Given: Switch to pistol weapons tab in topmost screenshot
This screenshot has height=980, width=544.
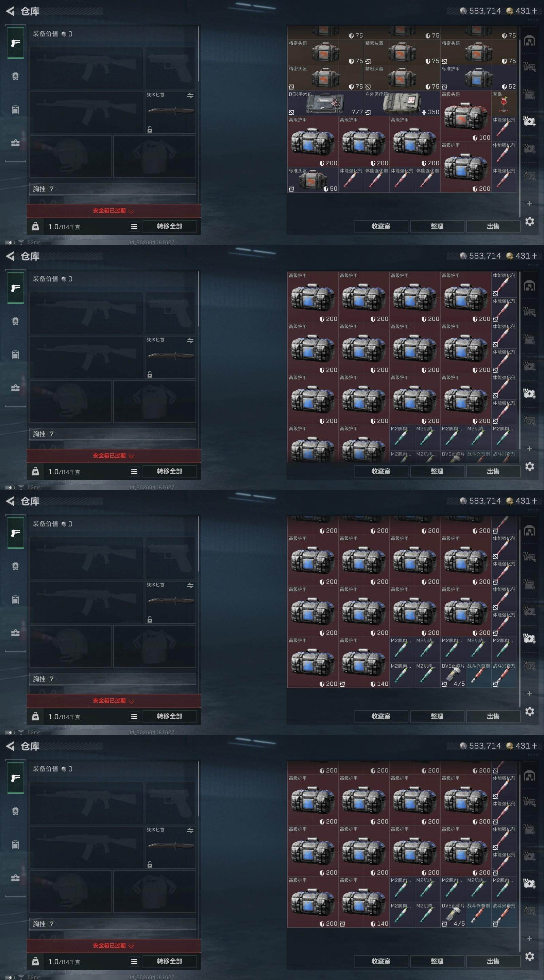Looking at the screenshot, I should click(x=15, y=43).
